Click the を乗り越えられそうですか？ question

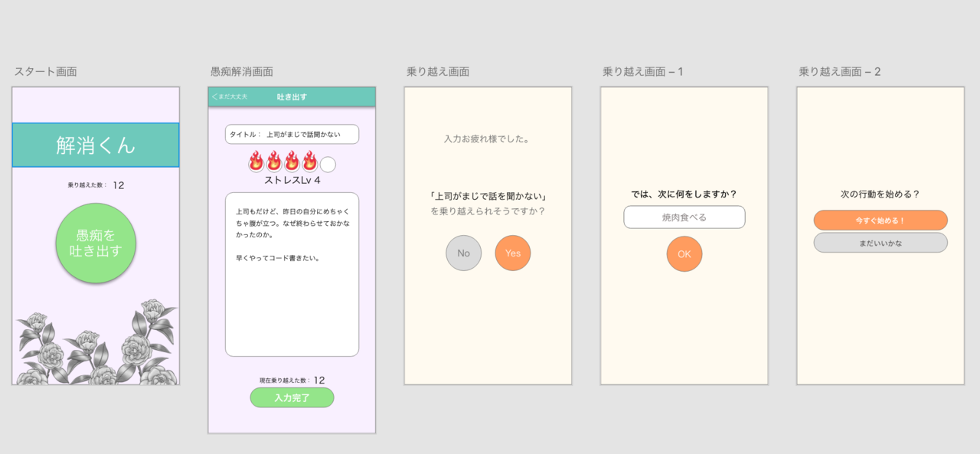(488, 211)
